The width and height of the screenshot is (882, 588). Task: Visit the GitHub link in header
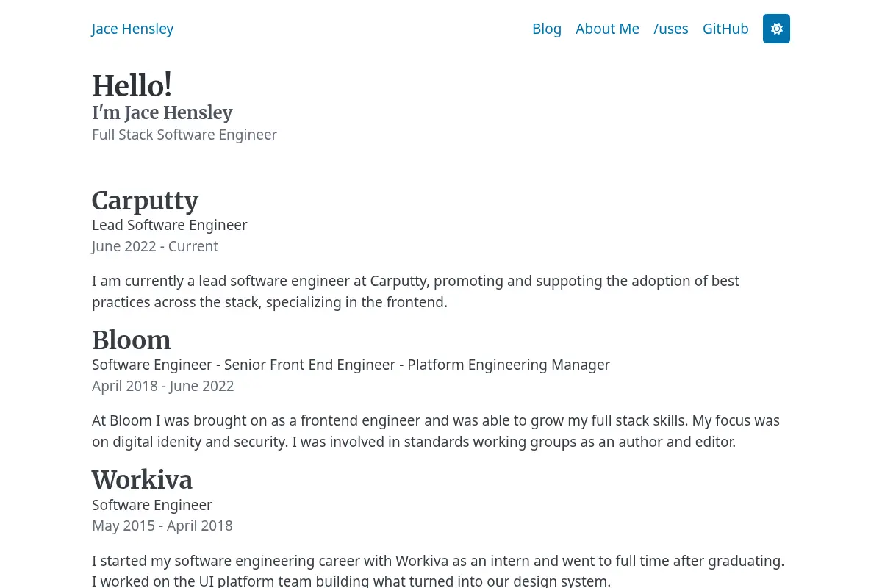click(725, 29)
